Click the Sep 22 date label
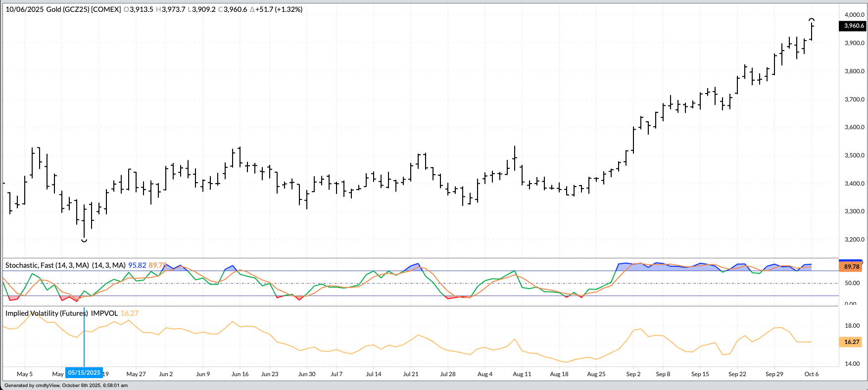This screenshot has width=868, height=390. [x=737, y=374]
